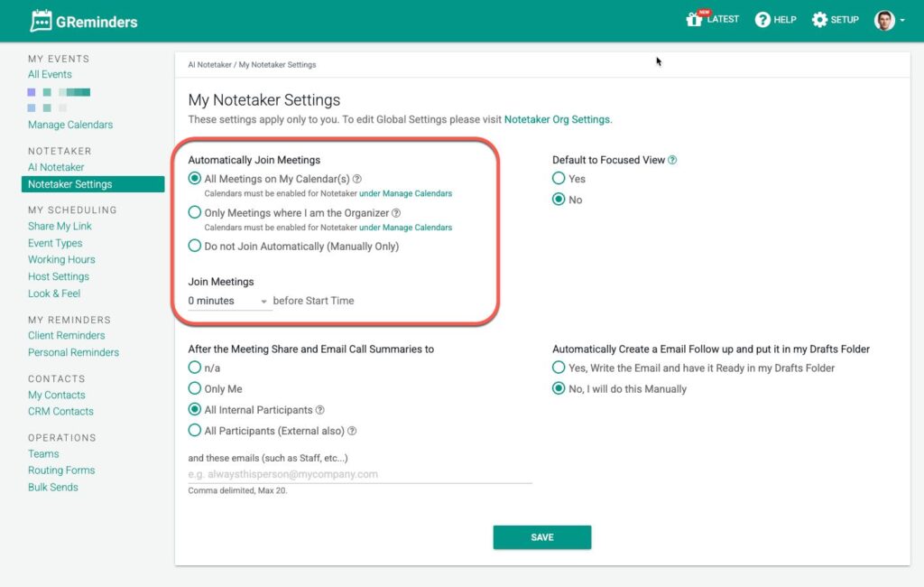Click help icon beside All Meetings on My Calendar(s)
The height and width of the screenshot is (587, 924).
coord(357,179)
